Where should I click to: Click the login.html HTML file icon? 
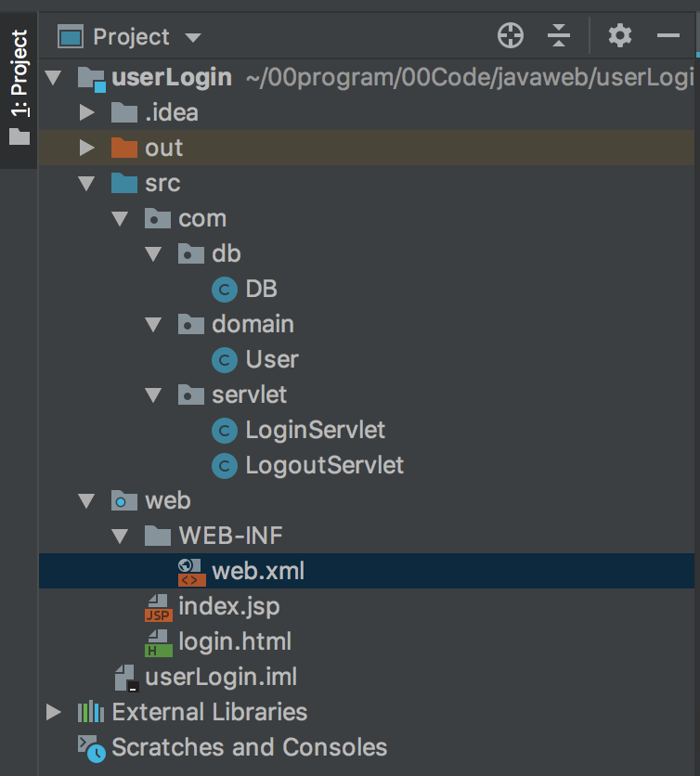click(x=159, y=643)
